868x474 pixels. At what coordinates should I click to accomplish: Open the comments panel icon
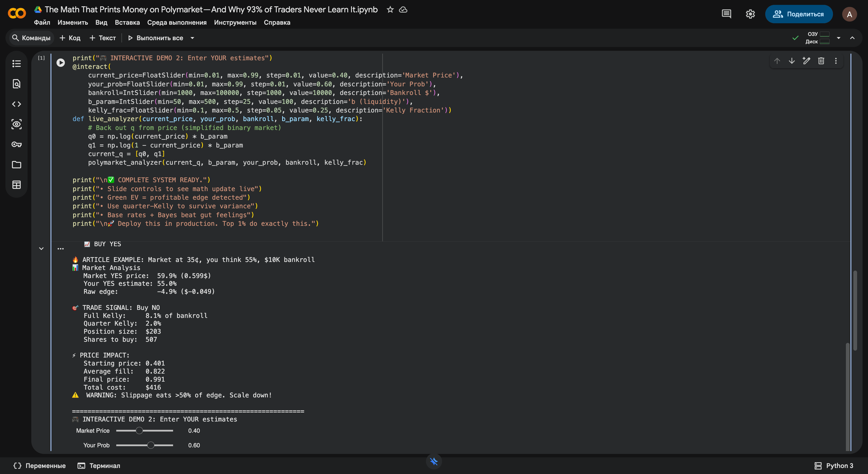[726, 14]
